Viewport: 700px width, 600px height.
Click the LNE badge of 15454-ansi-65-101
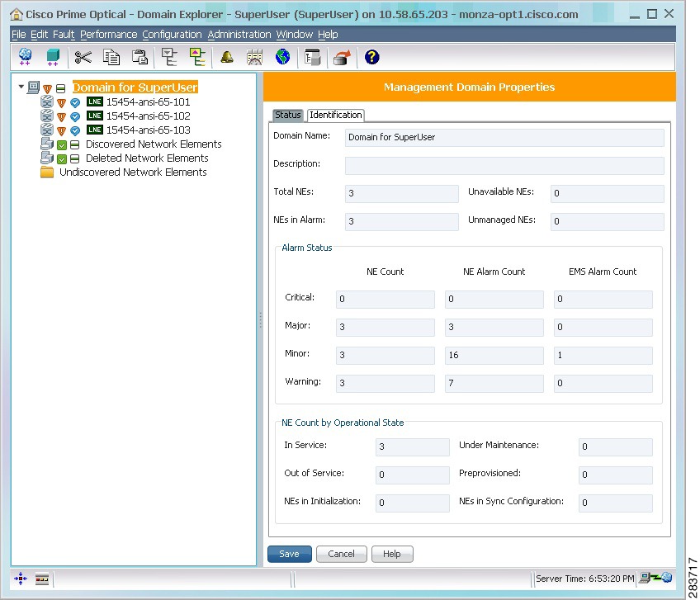pyautogui.click(x=95, y=102)
